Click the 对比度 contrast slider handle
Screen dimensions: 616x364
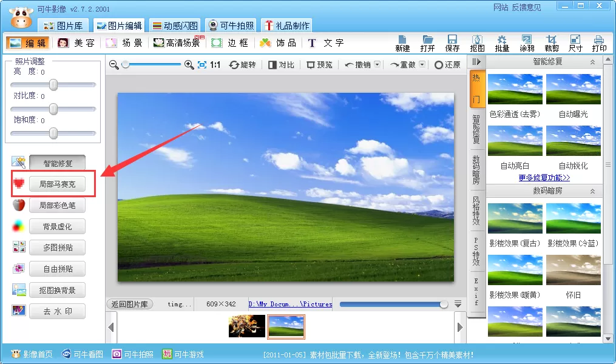click(53, 109)
